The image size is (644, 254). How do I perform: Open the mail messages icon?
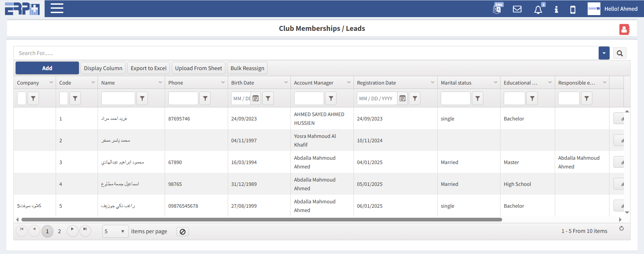[517, 9]
